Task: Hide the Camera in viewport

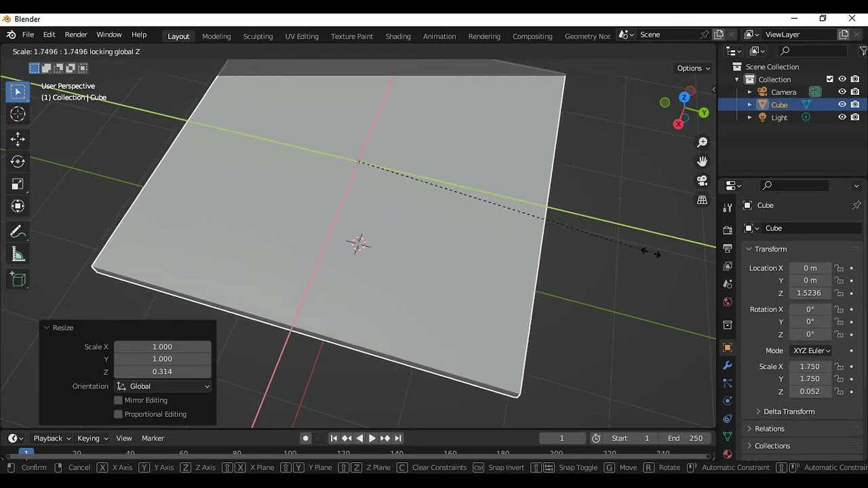Action: tap(842, 92)
